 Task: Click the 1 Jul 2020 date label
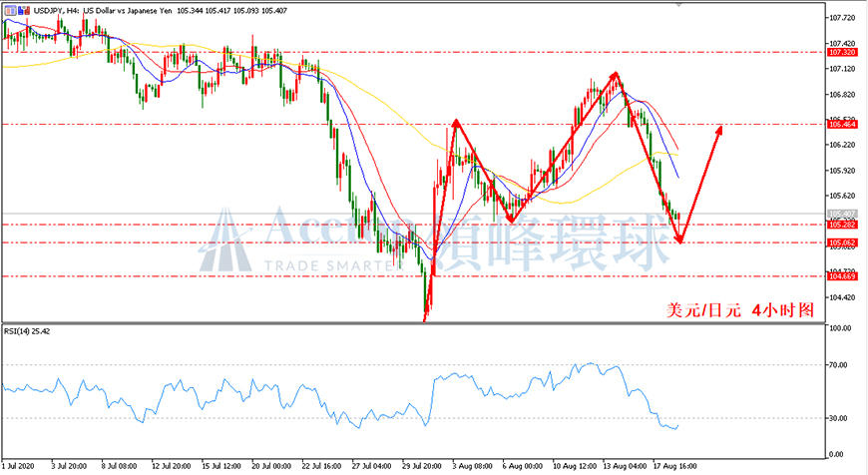point(18,466)
